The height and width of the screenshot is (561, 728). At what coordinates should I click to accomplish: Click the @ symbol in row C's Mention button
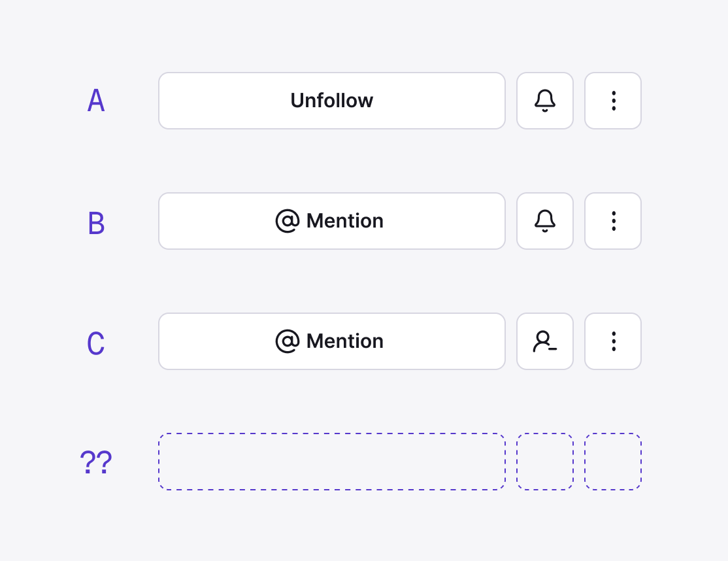tap(288, 341)
